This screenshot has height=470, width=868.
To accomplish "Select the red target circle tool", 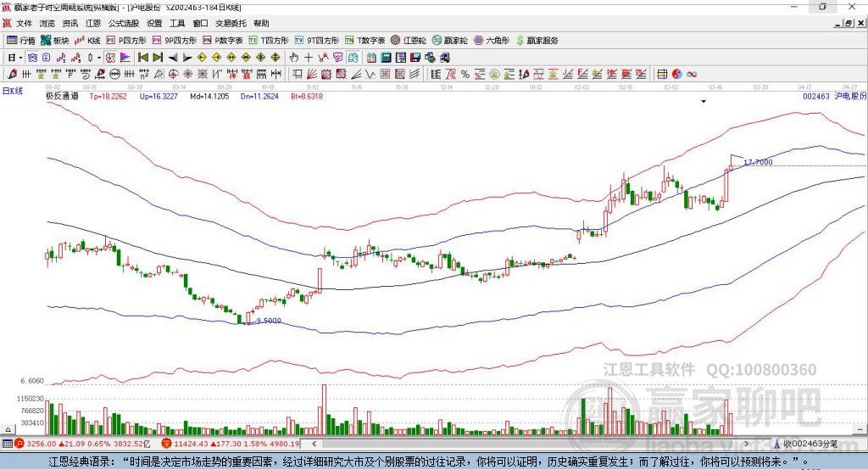I will pyautogui.click(x=173, y=75).
